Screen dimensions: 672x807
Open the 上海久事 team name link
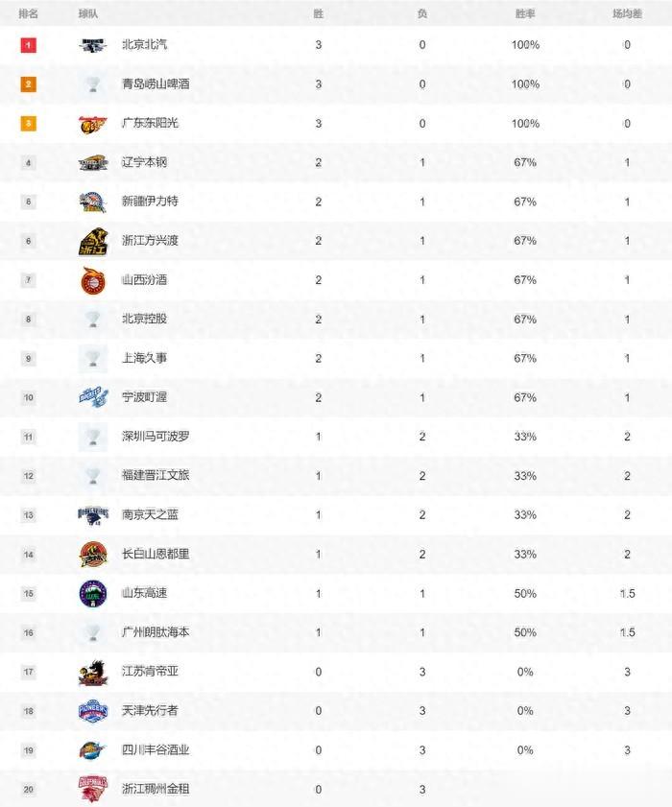pyautogui.click(x=144, y=358)
